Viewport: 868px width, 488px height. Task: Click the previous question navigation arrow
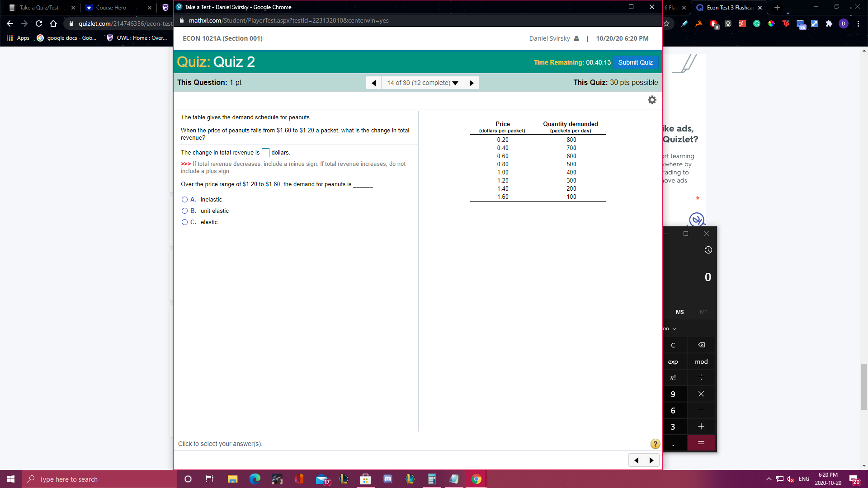tap(374, 83)
